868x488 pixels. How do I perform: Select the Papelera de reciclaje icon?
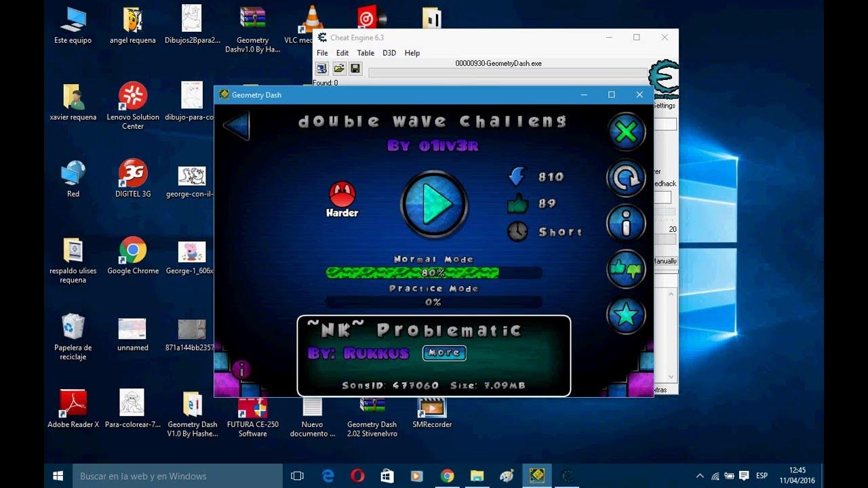pos(73,337)
